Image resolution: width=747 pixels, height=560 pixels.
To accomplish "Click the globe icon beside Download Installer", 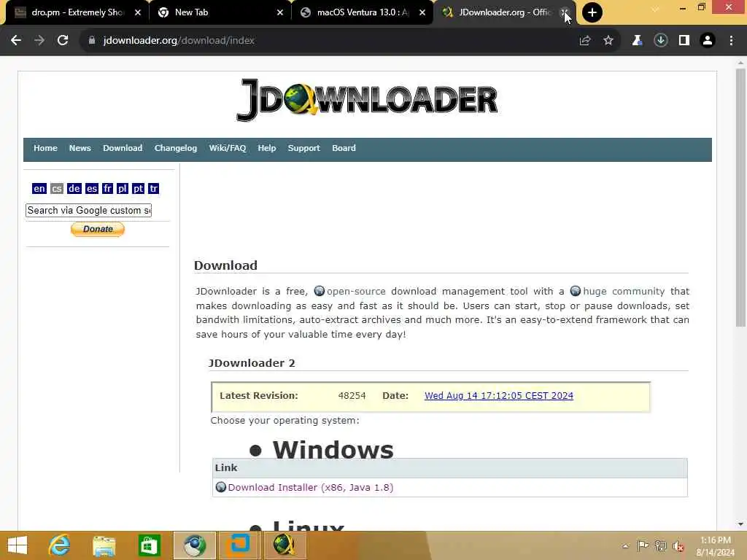I will tap(220, 486).
